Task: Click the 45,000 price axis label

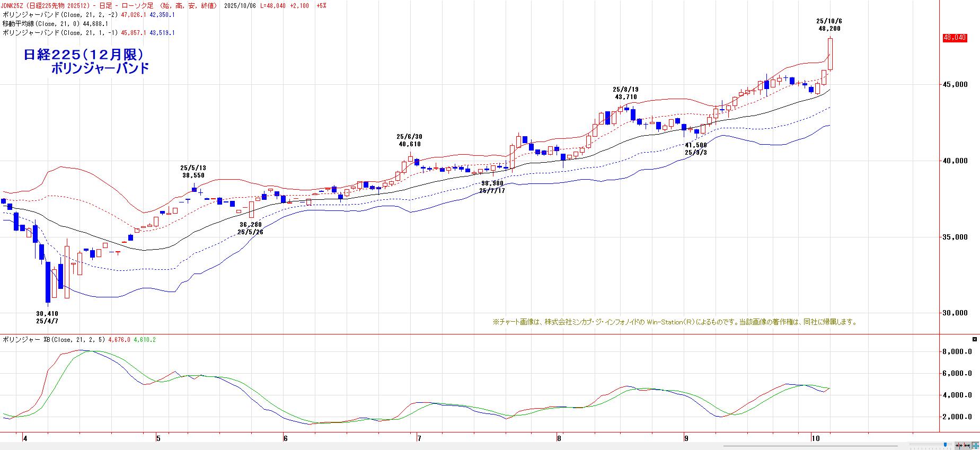Action: (x=955, y=85)
